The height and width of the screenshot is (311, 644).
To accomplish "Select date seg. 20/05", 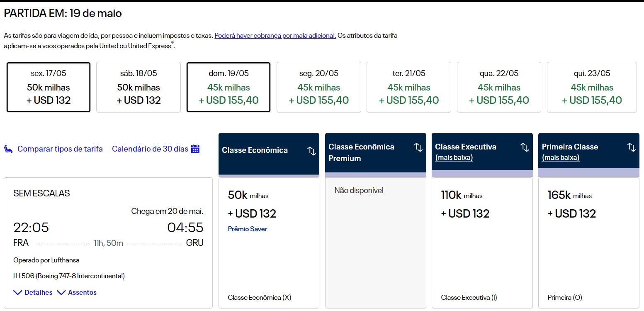I will point(319,87).
